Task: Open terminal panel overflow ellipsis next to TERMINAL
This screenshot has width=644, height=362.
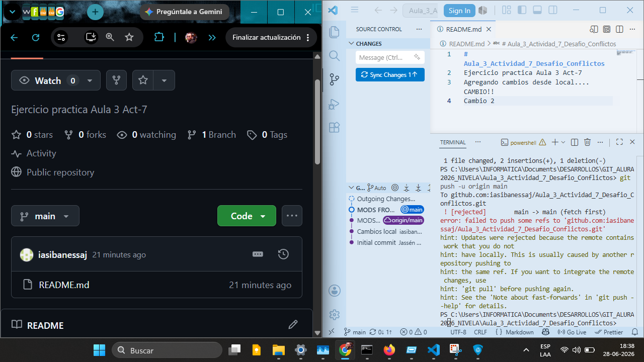Action: click(x=478, y=142)
